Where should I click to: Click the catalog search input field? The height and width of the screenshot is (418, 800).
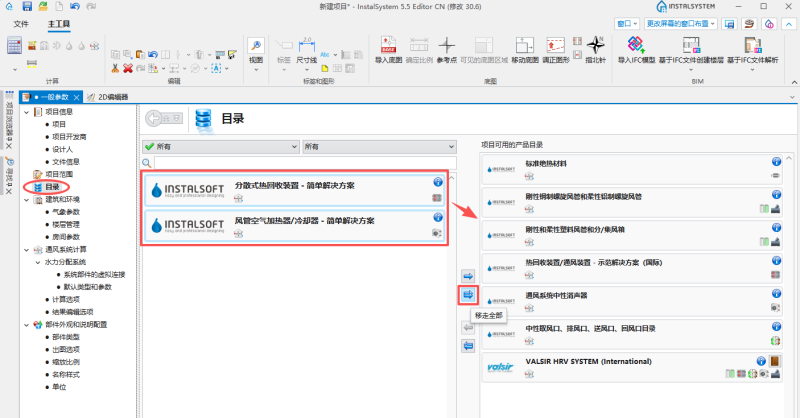pos(305,163)
